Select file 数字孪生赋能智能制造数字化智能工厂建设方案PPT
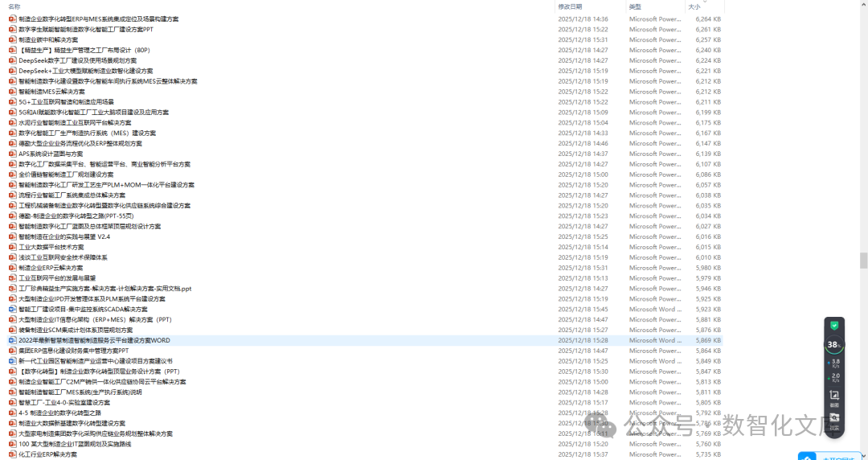 (x=86, y=30)
